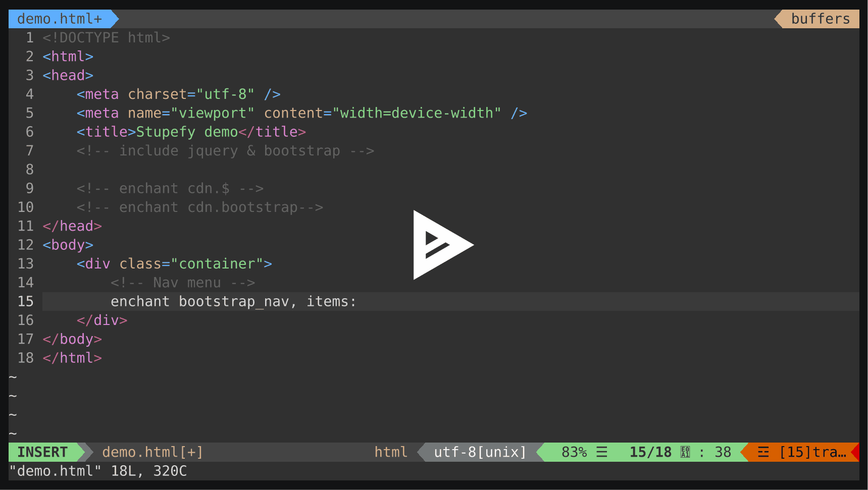Click line number 15 in gutter
This screenshot has width=868, height=490.
26,301
